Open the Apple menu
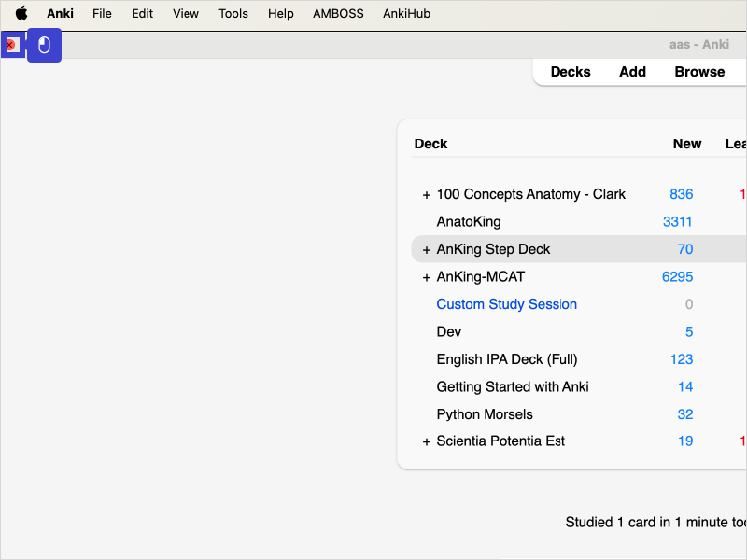The image size is (747, 560). click(x=21, y=13)
